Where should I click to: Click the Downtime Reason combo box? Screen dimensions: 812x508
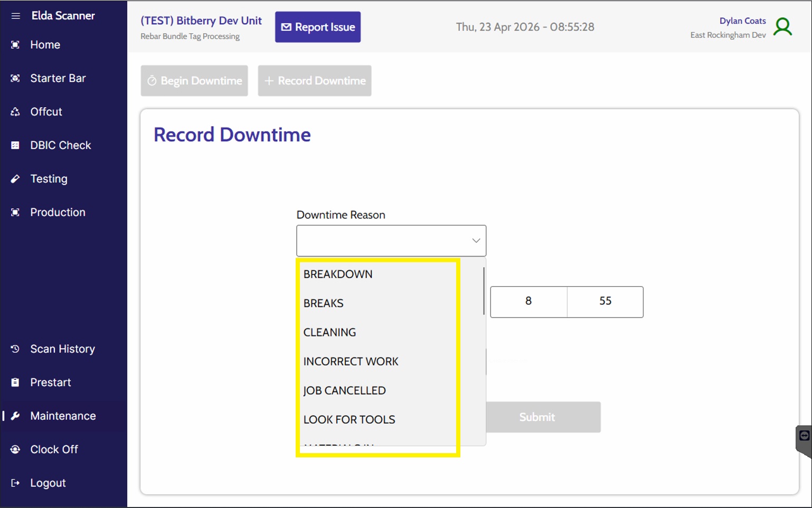[391, 241]
